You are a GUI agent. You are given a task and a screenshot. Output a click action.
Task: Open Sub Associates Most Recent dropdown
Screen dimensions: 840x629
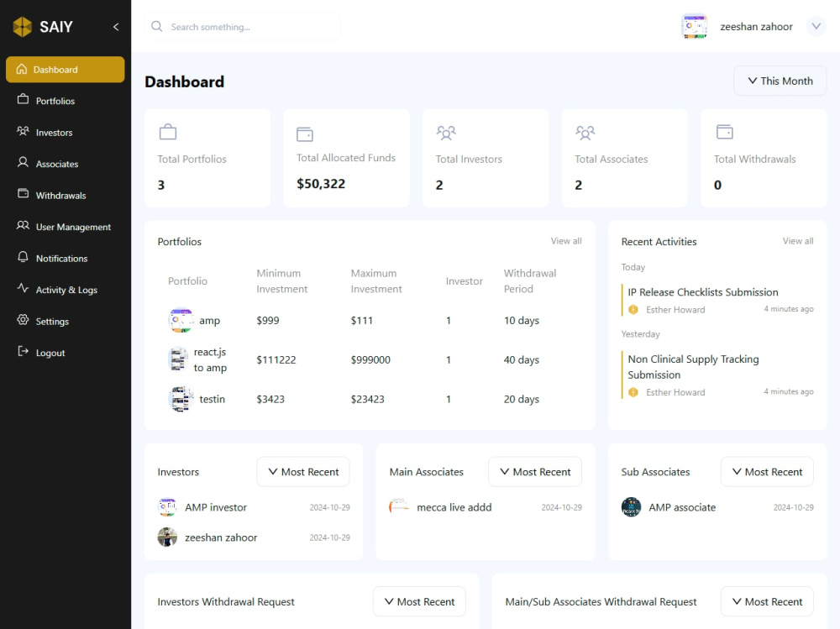(767, 472)
